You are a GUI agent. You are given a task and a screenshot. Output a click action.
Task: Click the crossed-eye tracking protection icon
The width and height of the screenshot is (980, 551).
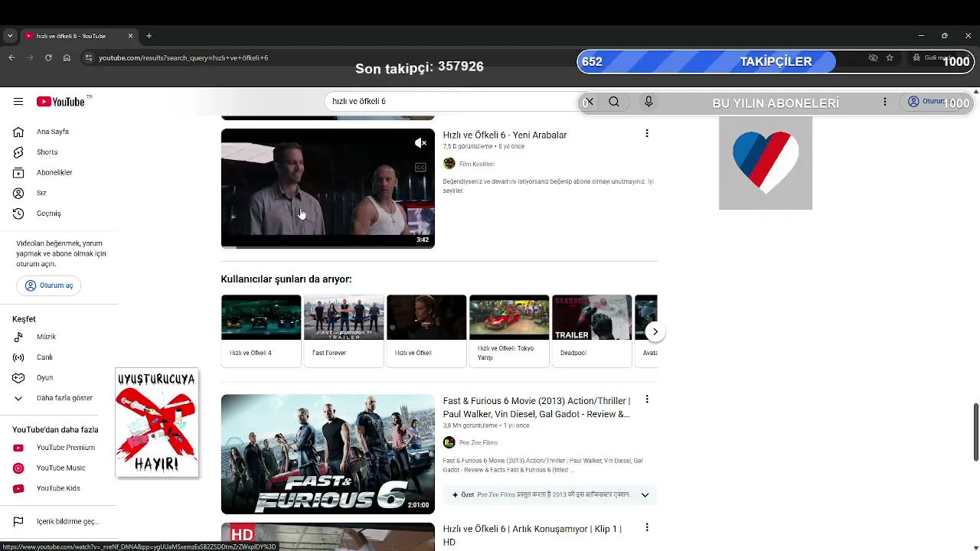point(873,58)
